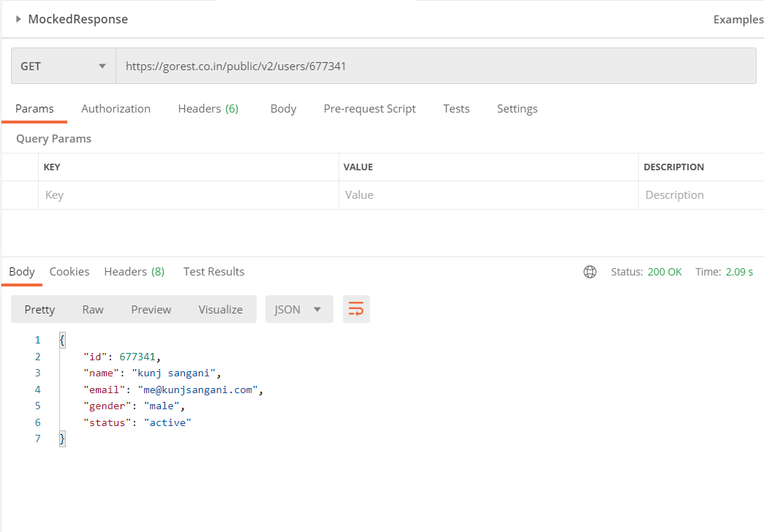Open the Visualize response view

[220, 309]
